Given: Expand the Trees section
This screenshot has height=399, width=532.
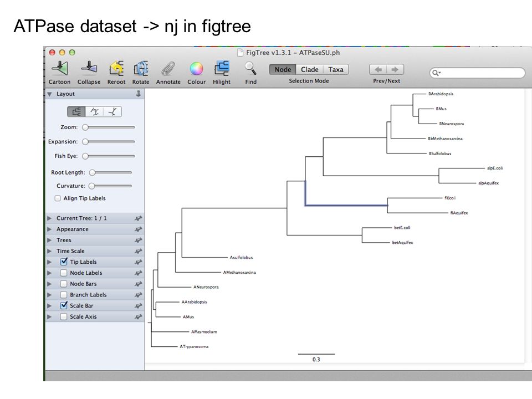Looking at the screenshot, I should tap(49, 240).
